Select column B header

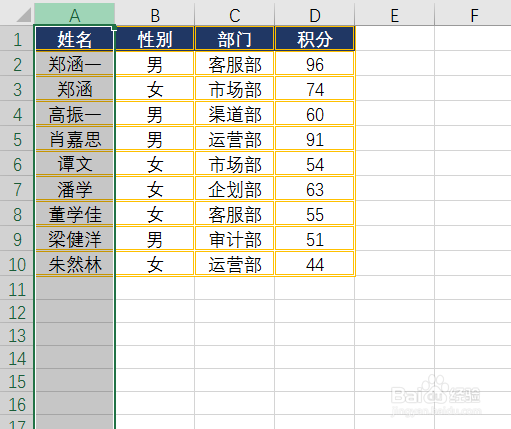(155, 14)
